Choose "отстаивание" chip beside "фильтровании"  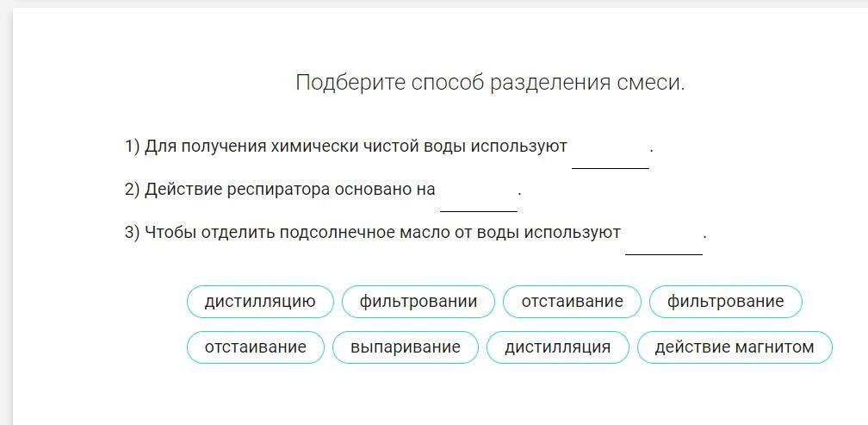tap(572, 302)
